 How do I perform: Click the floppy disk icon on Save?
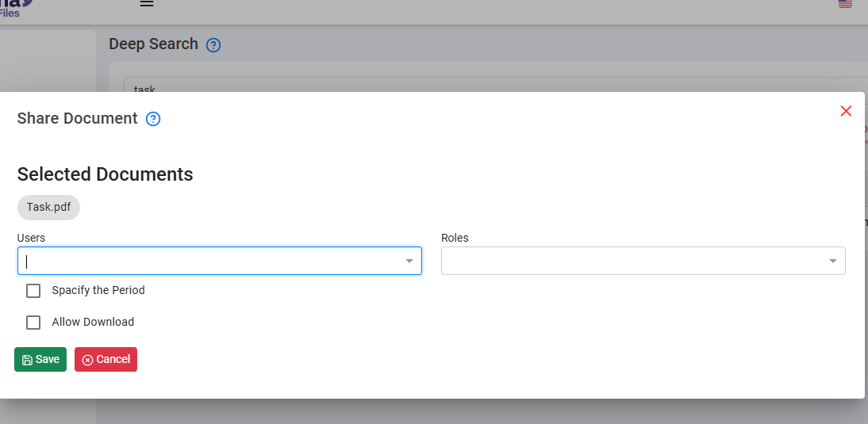pos(27,360)
